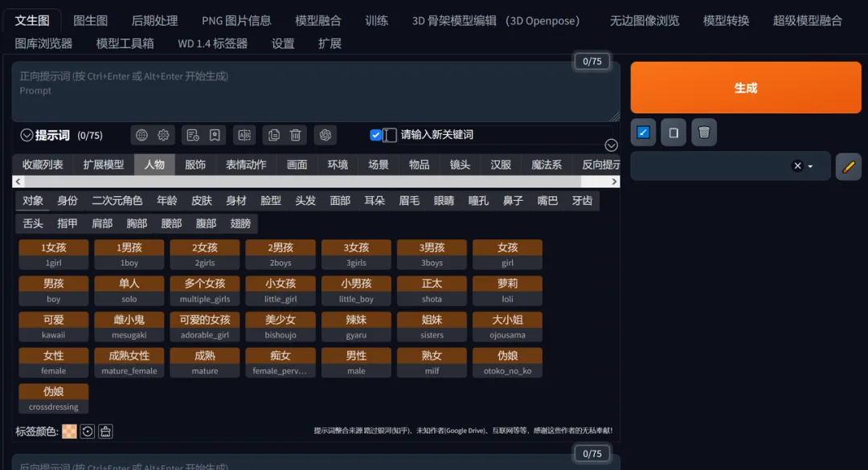This screenshot has width=868, height=470.
Task: Expand the circular chevron beside the keyword input
Action: point(611,145)
